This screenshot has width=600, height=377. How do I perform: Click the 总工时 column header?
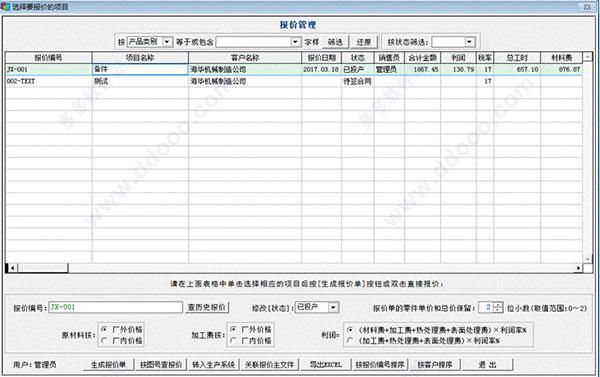click(x=517, y=58)
